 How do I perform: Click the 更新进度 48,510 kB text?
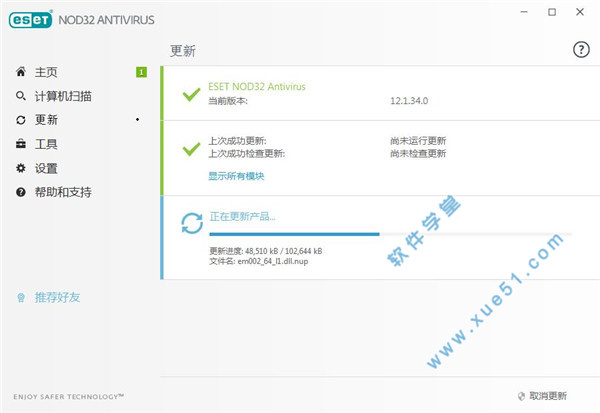266,251
